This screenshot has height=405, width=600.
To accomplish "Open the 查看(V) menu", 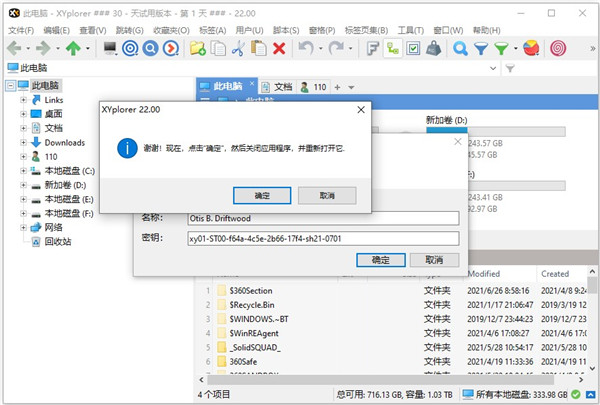I will 93,30.
